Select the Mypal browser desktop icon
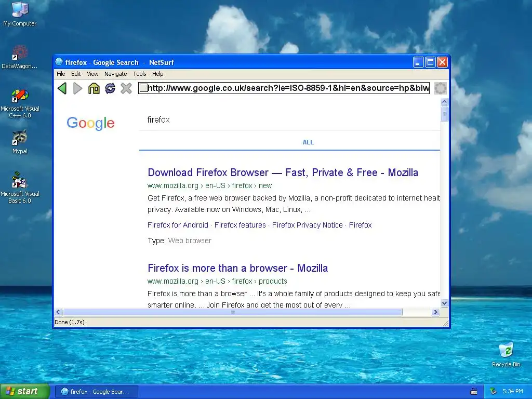This screenshot has width=532, height=399. [x=20, y=142]
